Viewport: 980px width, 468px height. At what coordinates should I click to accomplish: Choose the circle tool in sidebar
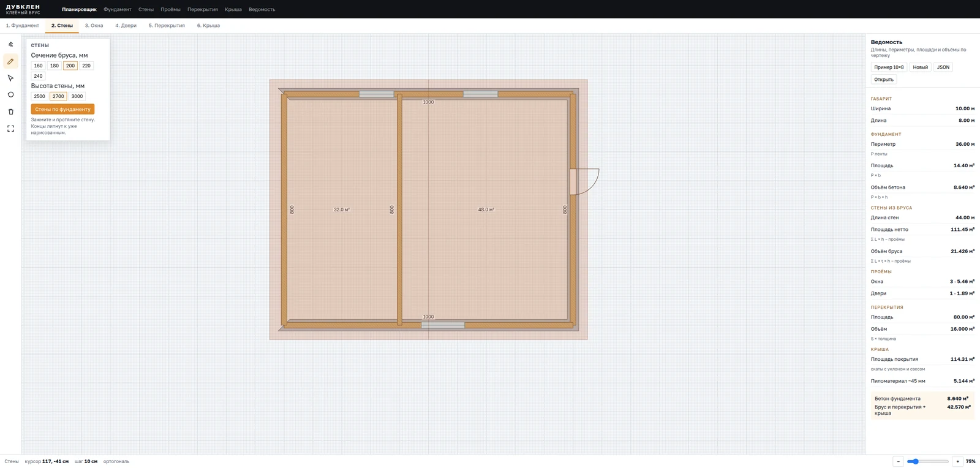pyautogui.click(x=10, y=95)
